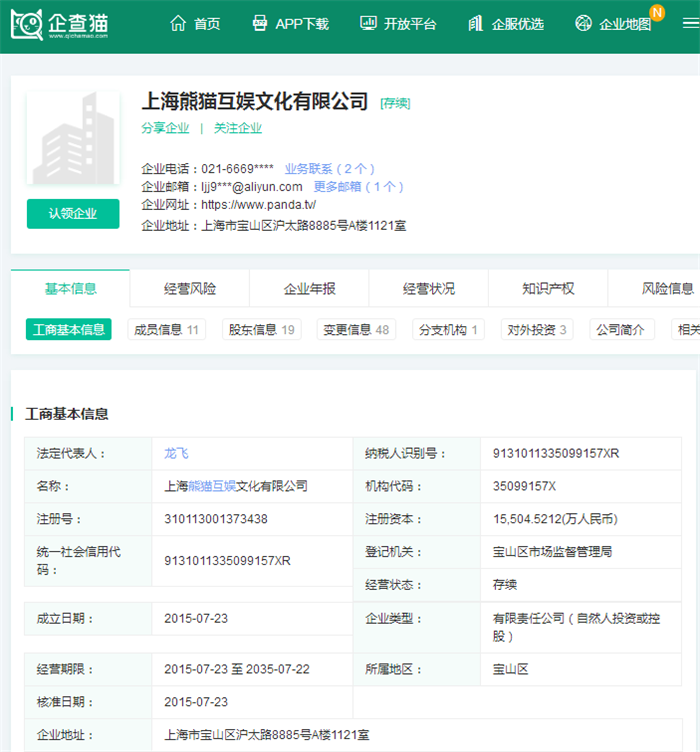Open 更多邮箱（1个）link
This screenshot has height=752, width=700.
pyautogui.click(x=358, y=187)
